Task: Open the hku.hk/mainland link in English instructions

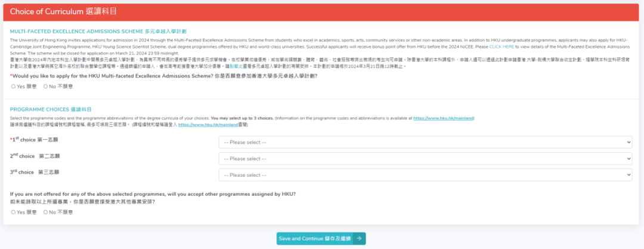Action: click(444, 118)
